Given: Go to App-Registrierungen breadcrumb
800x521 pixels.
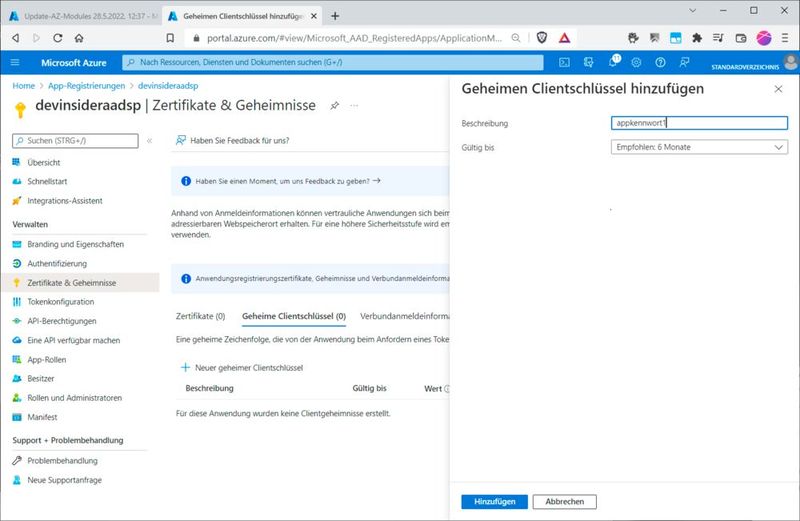Looking at the screenshot, I should tap(86, 86).
